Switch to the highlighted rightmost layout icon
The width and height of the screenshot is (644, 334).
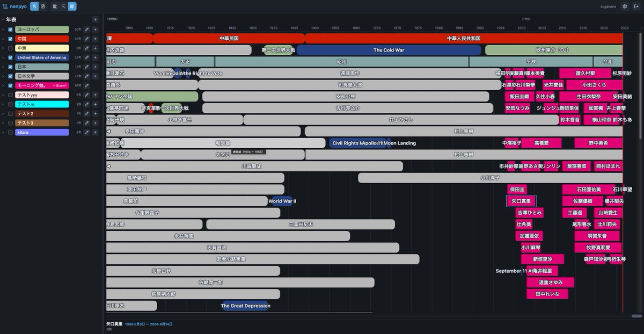[72, 6]
